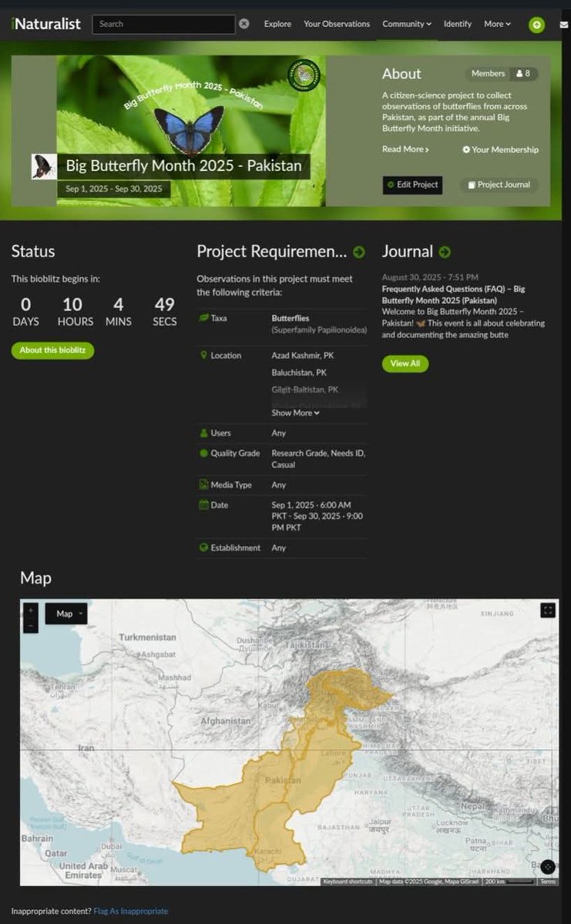Click the Date calendar icon
Image resolution: width=571 pixels, height=924 pixels.
tap(203, 505)
